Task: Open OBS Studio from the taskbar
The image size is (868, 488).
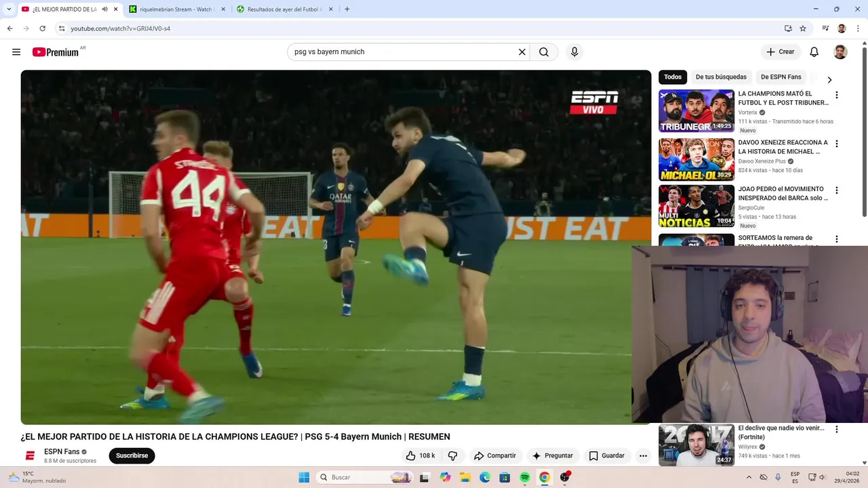Action: click(x=564, y=477)
